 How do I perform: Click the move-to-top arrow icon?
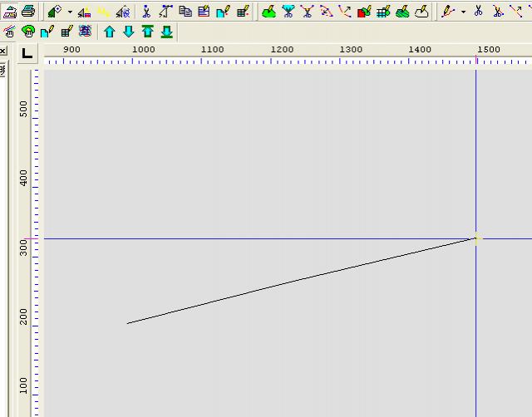click(x=147, y=32)
